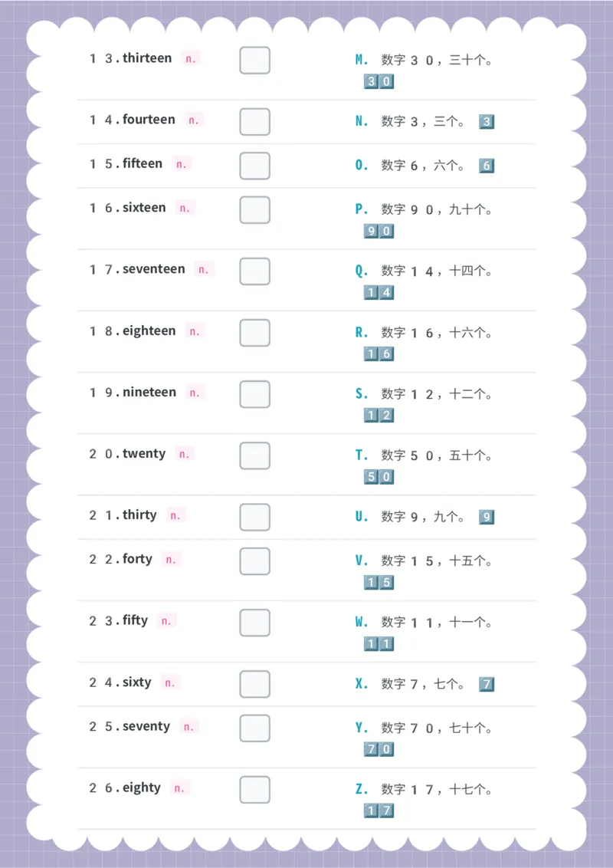Screen dimensions: 613x868
Task: Select the word 'nineteen' in item 19
Action: (149, 392)
